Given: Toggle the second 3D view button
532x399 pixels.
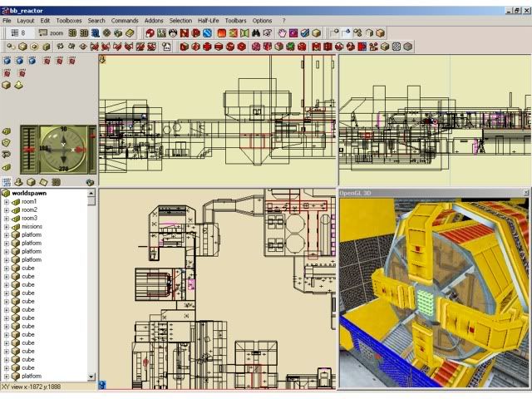Looking at the screenshot, I should click(84, 33).
